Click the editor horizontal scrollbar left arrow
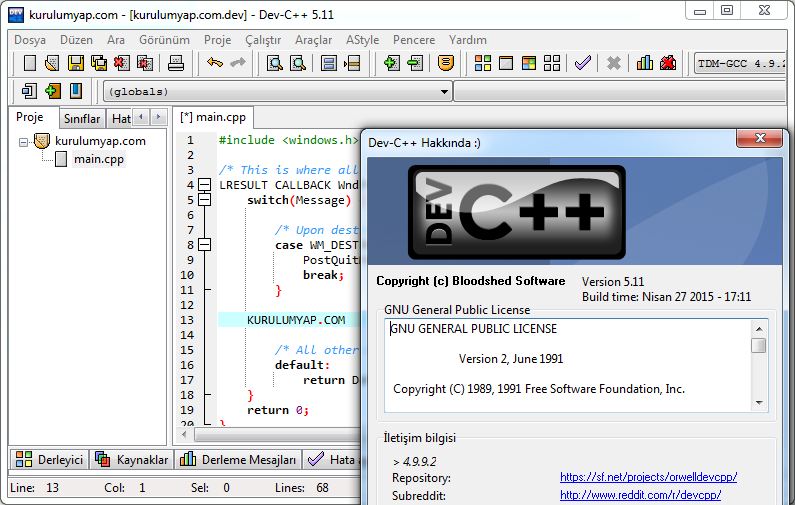 (184, 434)
